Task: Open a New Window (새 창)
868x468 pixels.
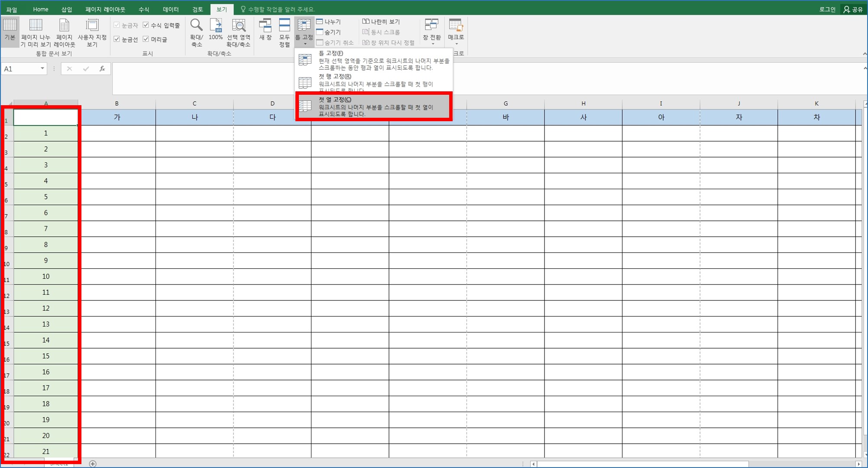Action: (x=265, y=30)
